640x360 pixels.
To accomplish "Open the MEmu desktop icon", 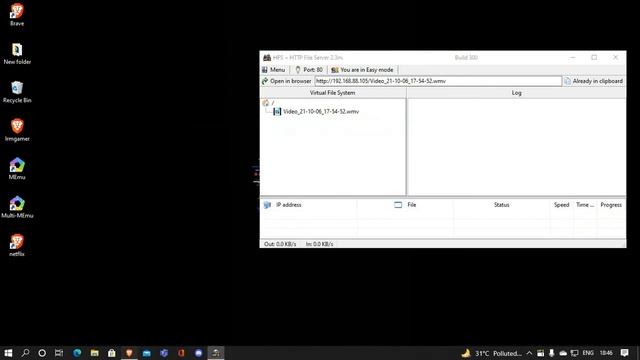I will [17, 169].
